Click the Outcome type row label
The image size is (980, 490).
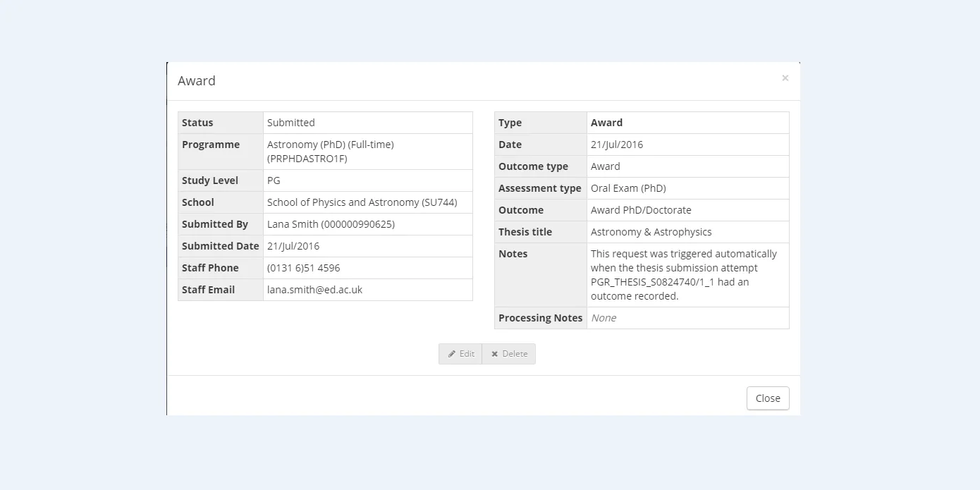click(x=533, y=166)
